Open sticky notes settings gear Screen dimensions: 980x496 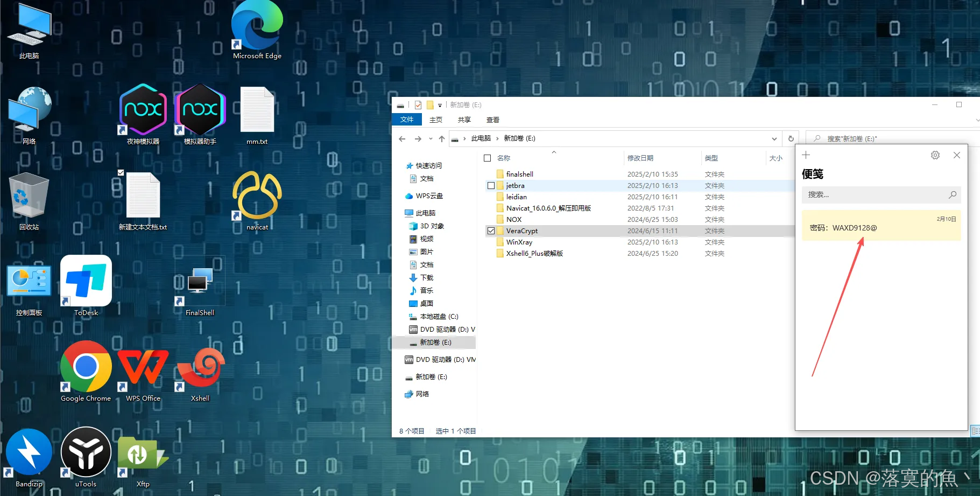coord(935,155)
